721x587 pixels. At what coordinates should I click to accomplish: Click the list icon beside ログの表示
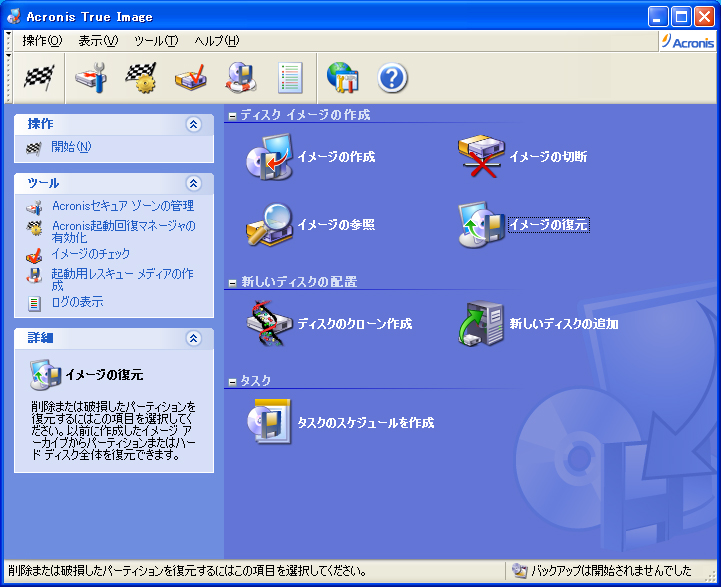[34, 303]
